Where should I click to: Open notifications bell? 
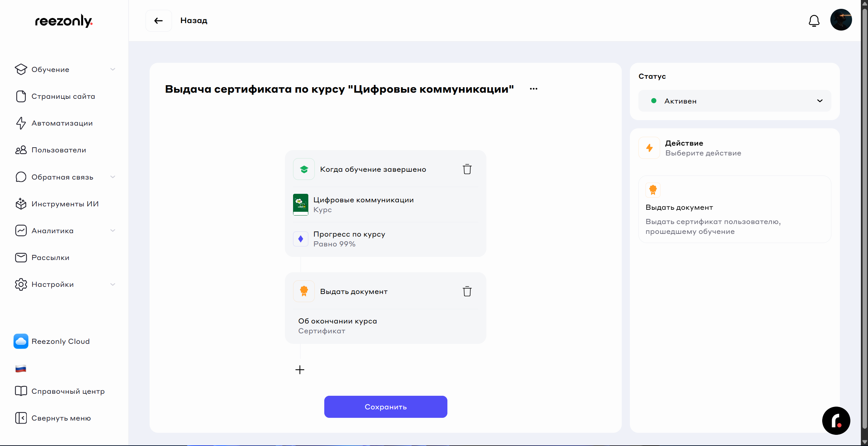click(x=814, y=21)
